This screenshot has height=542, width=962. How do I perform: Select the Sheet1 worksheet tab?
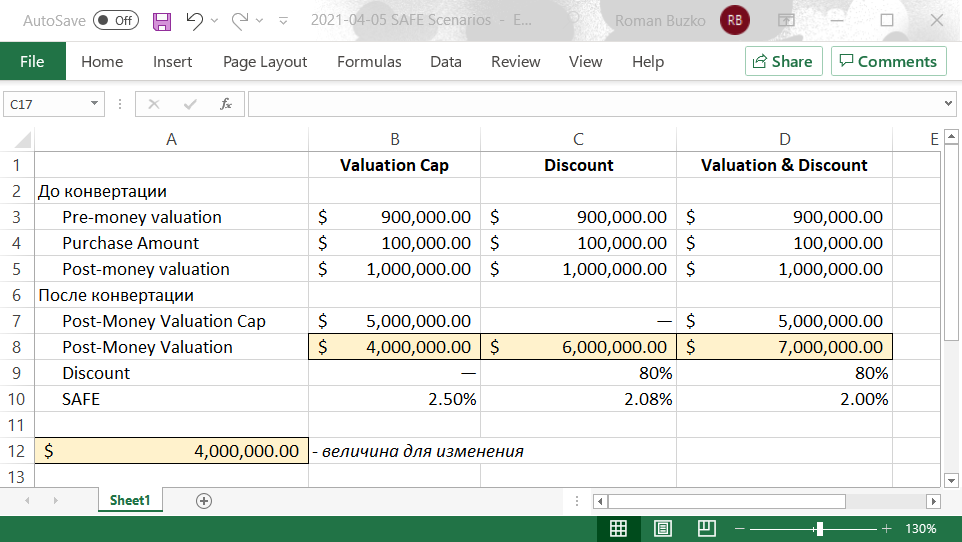coord(129,501)
